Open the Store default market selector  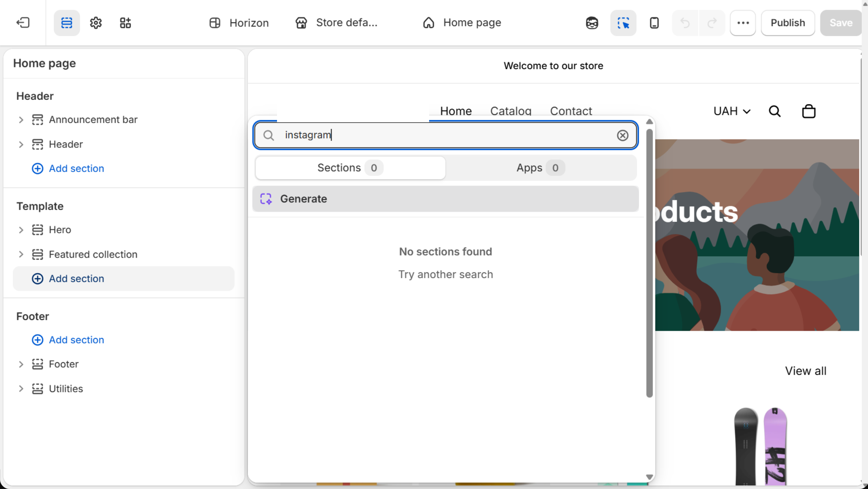[x=336, y=23]
